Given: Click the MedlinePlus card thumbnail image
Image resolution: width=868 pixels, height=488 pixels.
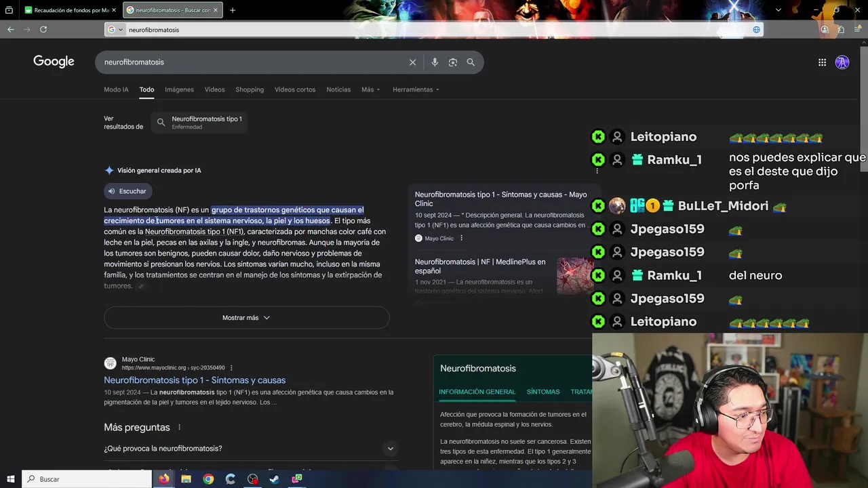Looking at the screenshot, I should (574, 275).
